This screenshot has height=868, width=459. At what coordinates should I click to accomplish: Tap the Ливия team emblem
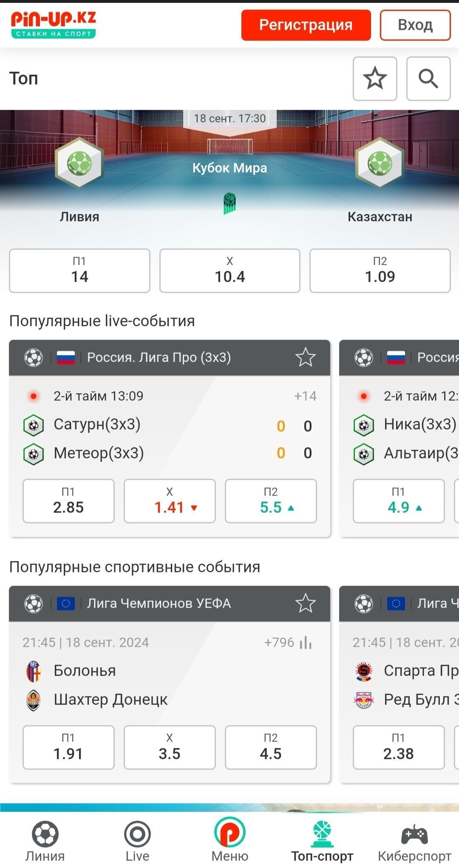pos(79,163)
